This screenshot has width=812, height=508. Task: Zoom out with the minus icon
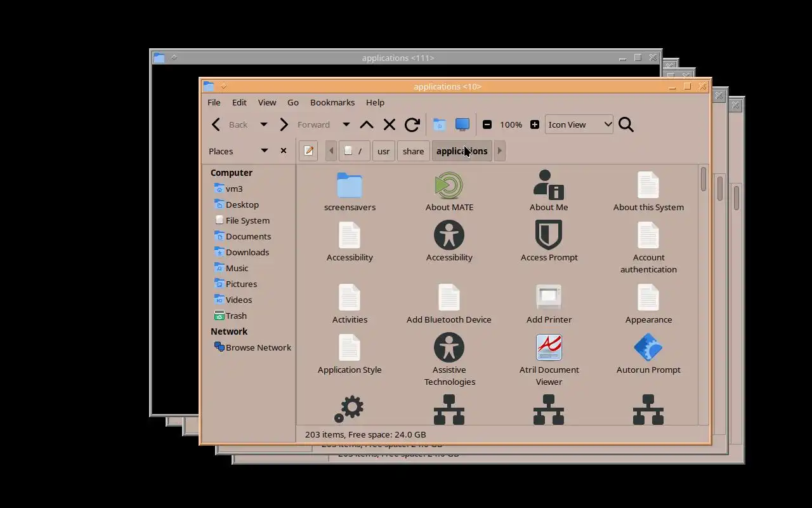(x=487, y=124)
